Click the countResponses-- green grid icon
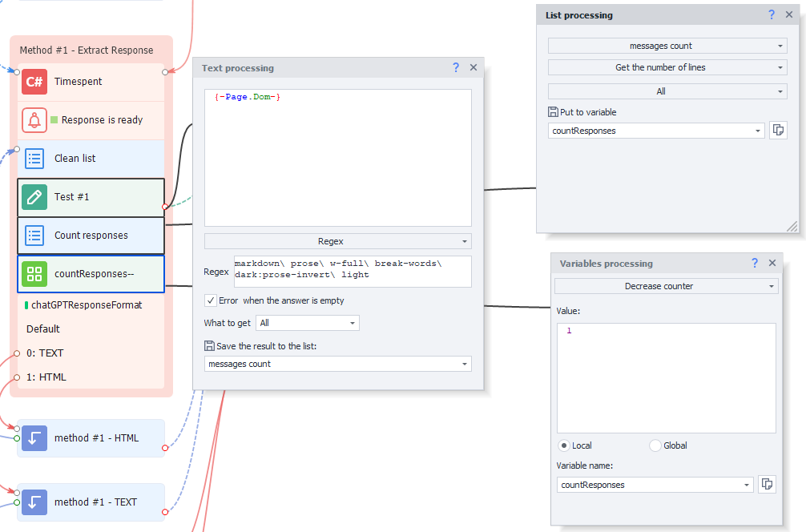Viewport: 806px width, 532px height. (34, 274)
